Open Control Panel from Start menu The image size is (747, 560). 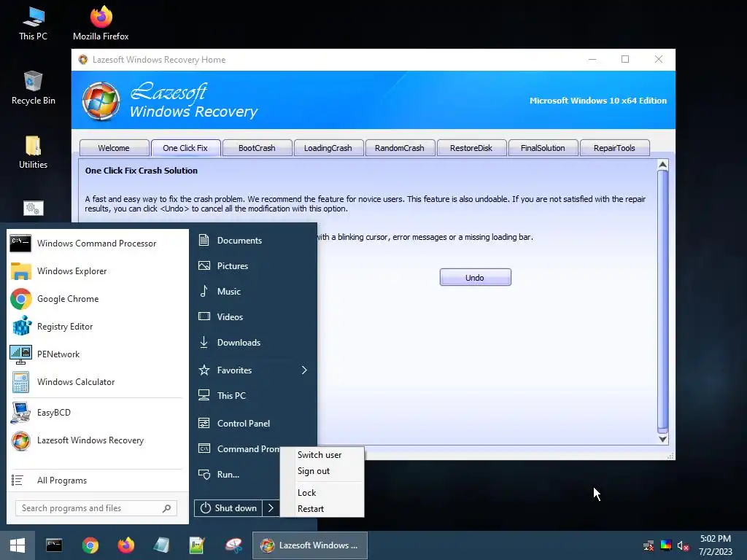click(253, 424)
